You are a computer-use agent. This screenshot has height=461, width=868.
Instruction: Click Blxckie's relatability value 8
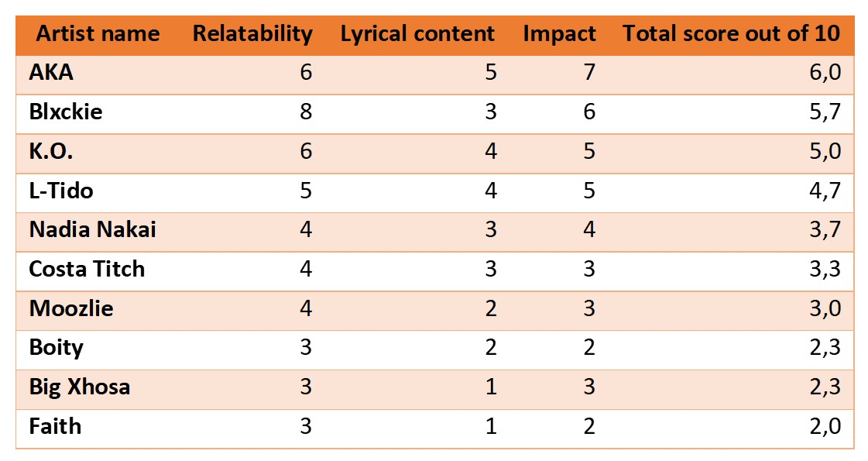306,112
